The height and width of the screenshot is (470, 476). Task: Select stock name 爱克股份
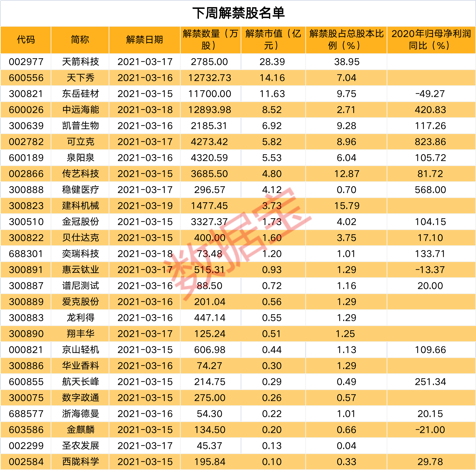pos(80,302)
